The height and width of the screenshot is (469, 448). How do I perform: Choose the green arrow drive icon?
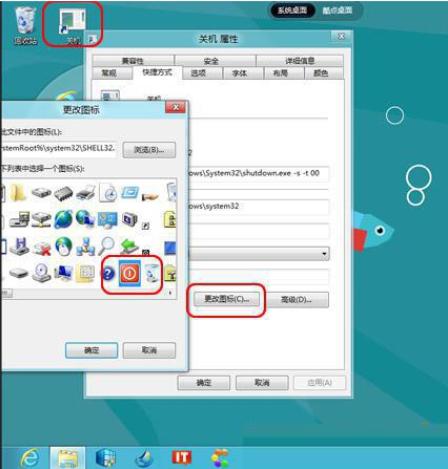pos(129,246)
